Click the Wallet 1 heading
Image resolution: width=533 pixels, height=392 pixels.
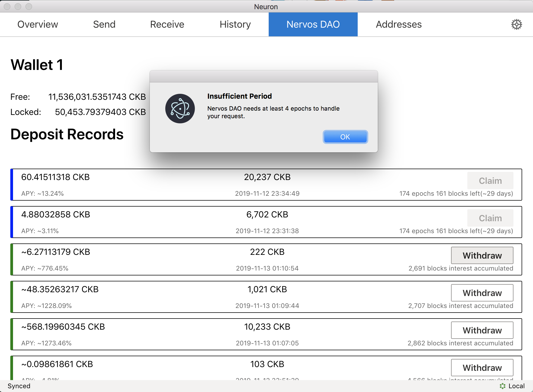[37, 65]
